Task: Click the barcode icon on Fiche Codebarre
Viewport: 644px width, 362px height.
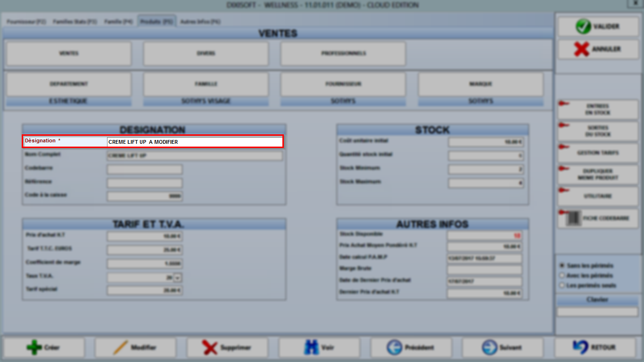Action: coord(573,218)
